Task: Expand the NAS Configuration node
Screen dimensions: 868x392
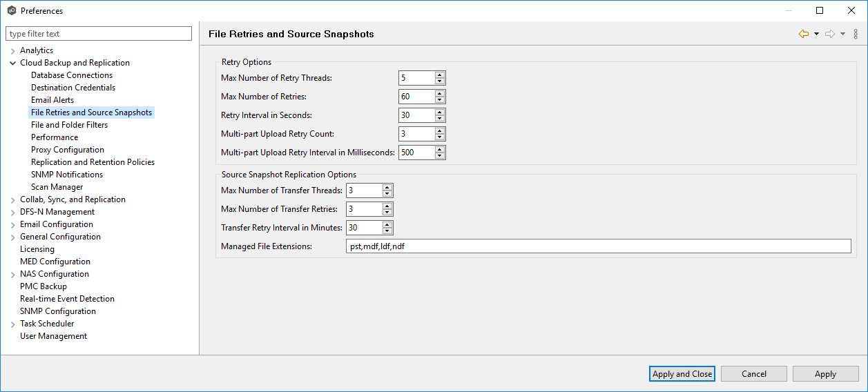Action: 13,274
